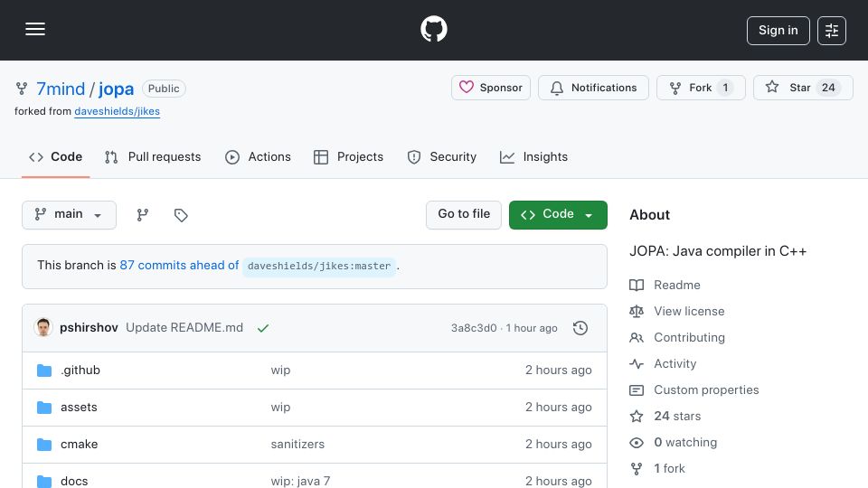Viewport: 868px width, 488px height.
Task: Star the jopa repository
Action: pos(803,88)
